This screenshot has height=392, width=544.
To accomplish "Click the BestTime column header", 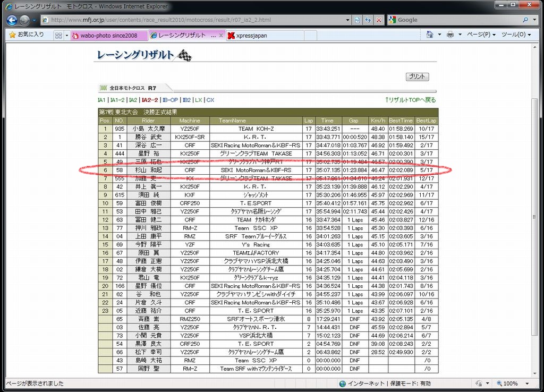I will 401,121.
